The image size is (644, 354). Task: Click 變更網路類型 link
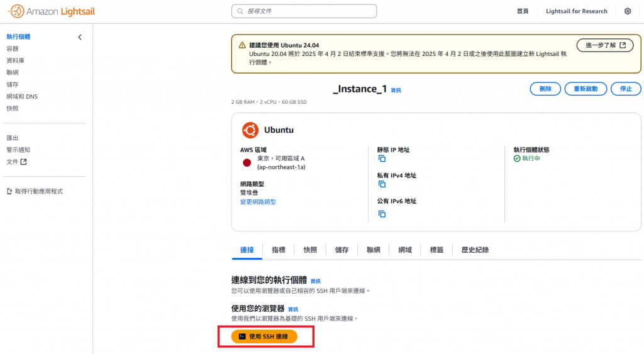258,202
